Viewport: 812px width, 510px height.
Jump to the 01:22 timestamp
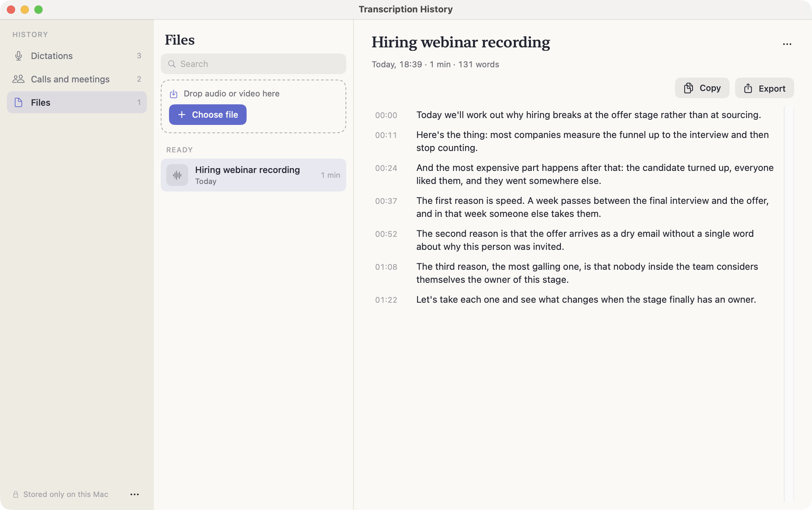pos(386,300)
